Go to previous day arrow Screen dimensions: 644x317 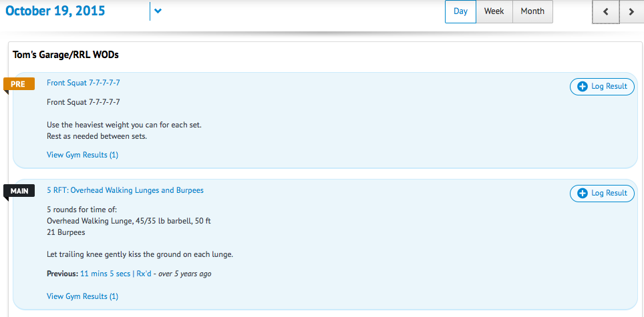tap(605, 12)
